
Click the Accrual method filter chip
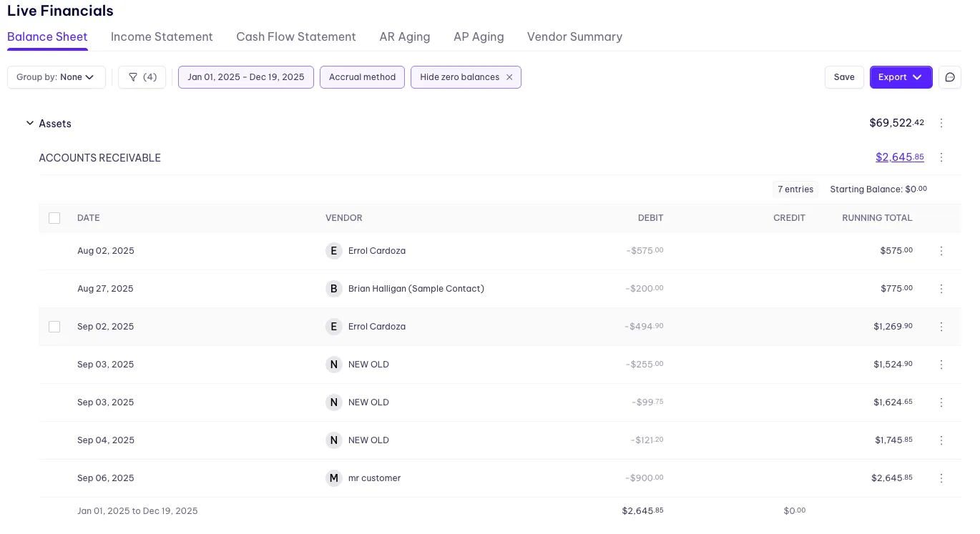coord(362,77)
